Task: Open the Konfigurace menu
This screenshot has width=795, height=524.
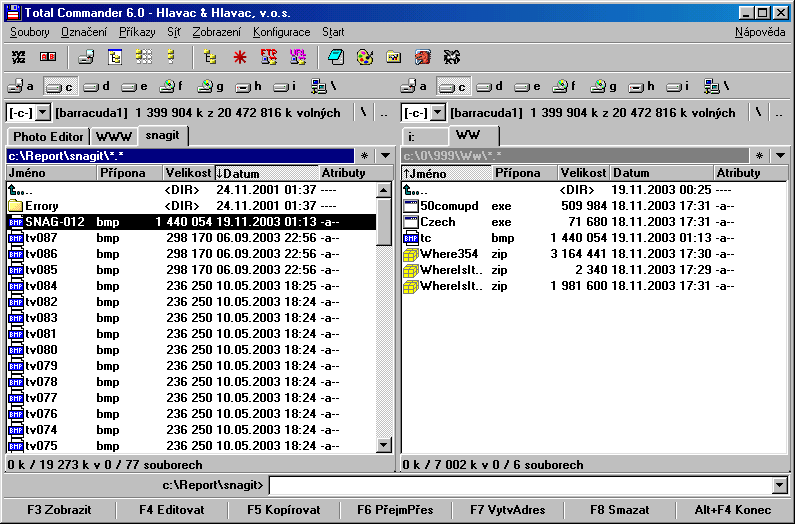Action: 281,32
